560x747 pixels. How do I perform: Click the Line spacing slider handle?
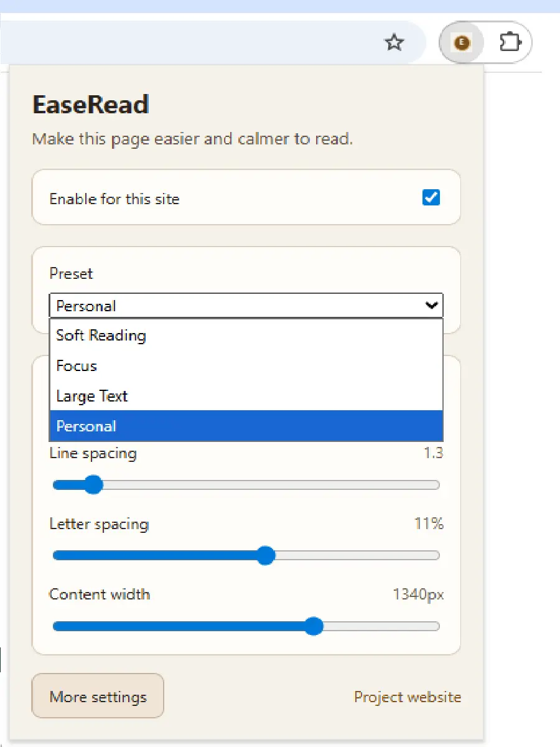[x=93, y=484]
